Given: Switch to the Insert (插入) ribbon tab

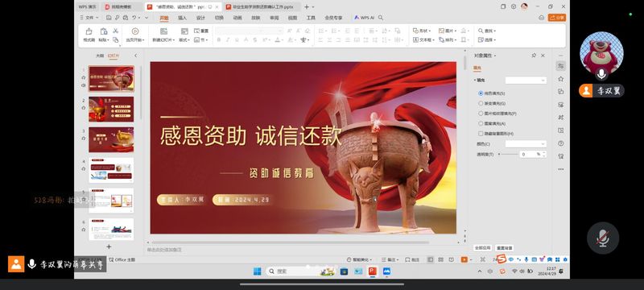Looking at the screenshot, I should (x=182, y=18).
